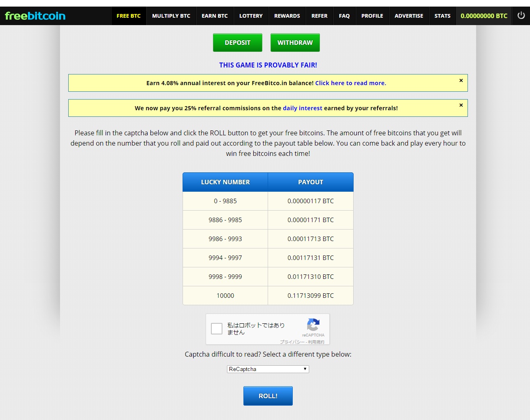View the STATS page
Image resolution: width=530 pixels, height=420 pixels.
[x=442, y=16]
